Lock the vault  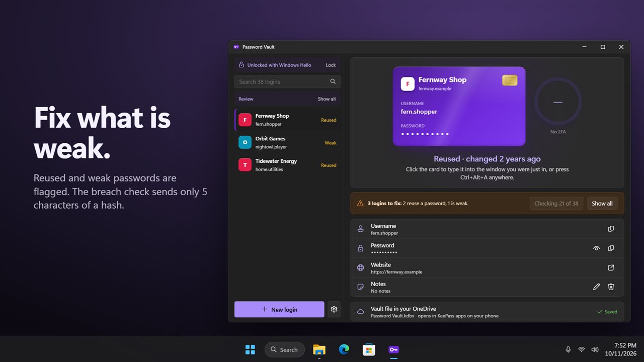tap(331, 65)
